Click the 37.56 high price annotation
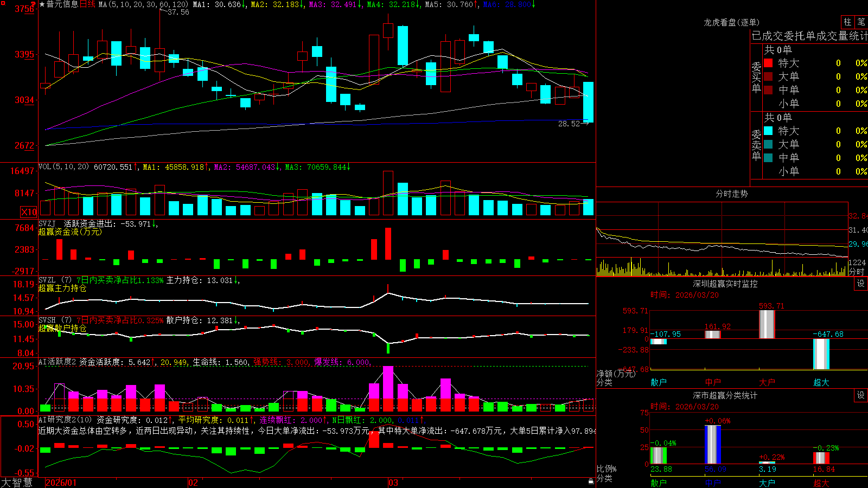This screenshot has width=868, height=488. [178, 12]
